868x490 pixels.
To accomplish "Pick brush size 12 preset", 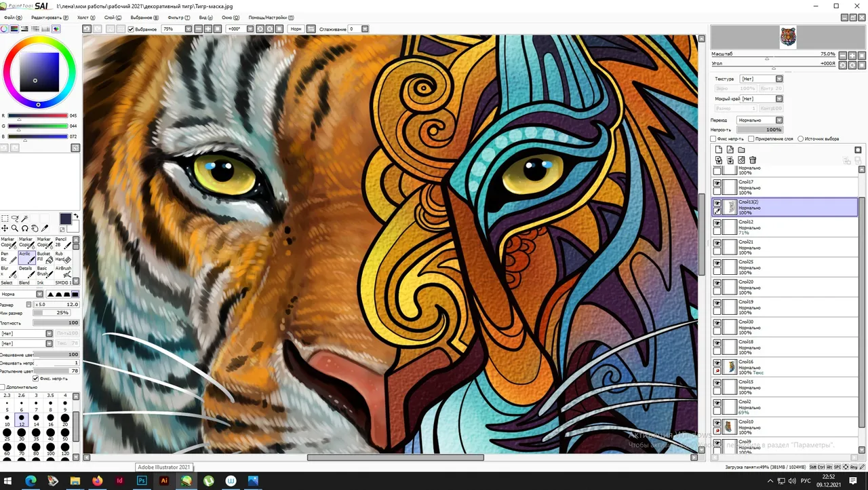I will (x=22, y=421).
